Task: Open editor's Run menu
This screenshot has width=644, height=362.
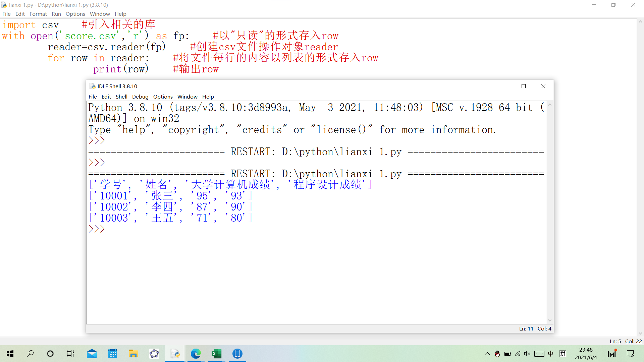Action: (56, 14)
